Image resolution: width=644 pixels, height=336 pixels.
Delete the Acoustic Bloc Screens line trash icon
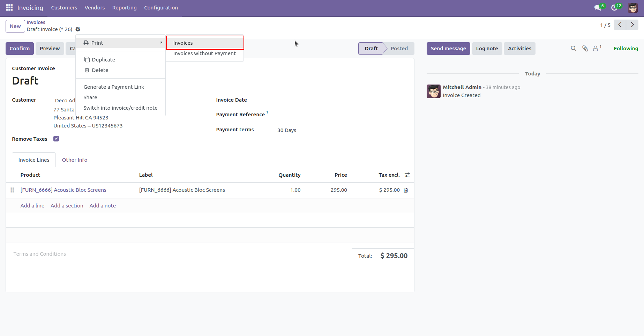point(405,190)
